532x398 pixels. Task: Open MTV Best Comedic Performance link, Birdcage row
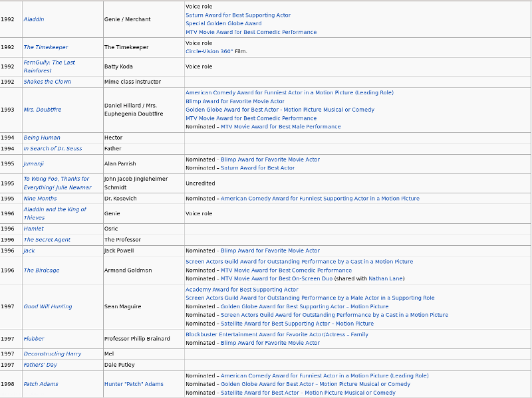tap(286, 270)
